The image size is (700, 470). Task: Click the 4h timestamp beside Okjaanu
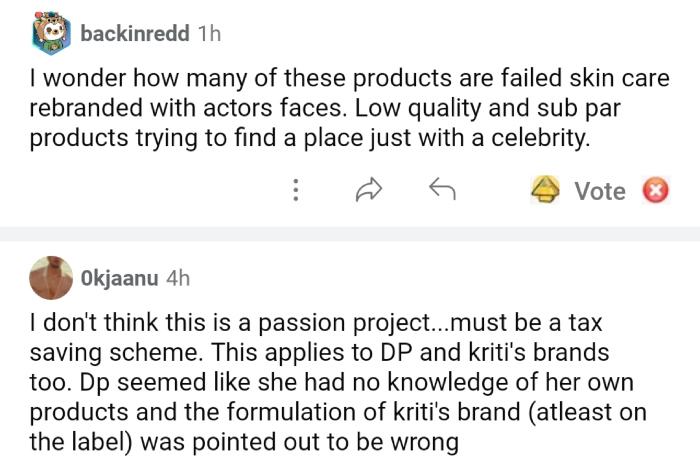pyautogui.click(x=178, y=278)
